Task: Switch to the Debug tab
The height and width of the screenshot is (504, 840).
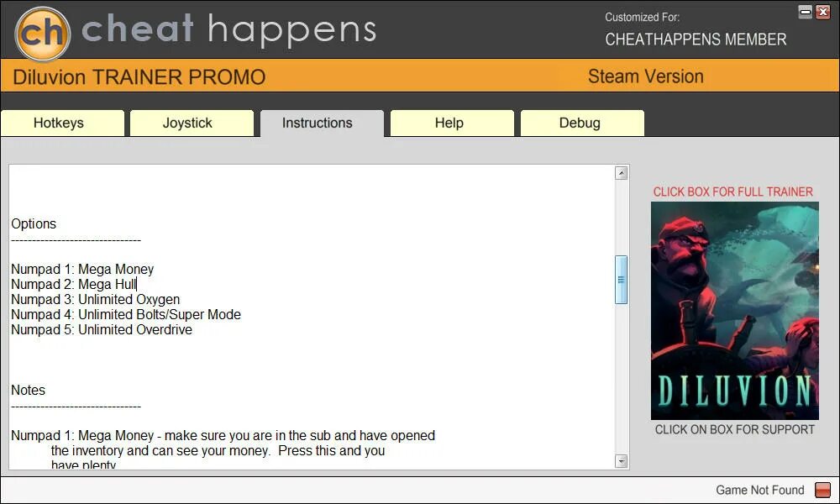Action: point(582,123)
